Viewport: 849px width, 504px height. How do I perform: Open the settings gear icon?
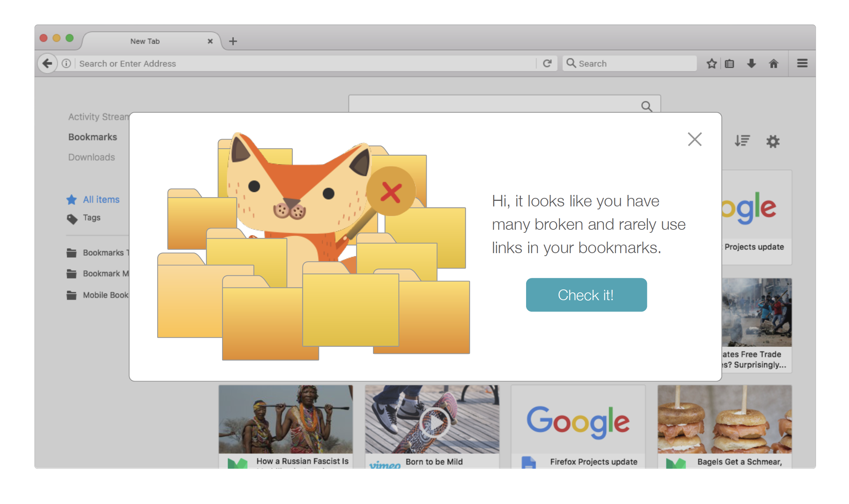point(773,141)
